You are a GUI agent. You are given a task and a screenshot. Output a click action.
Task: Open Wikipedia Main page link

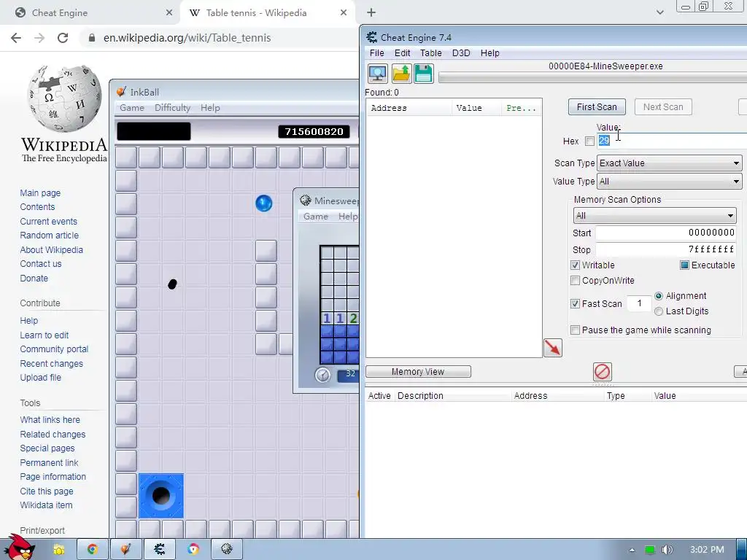click(x=40, y=192)
